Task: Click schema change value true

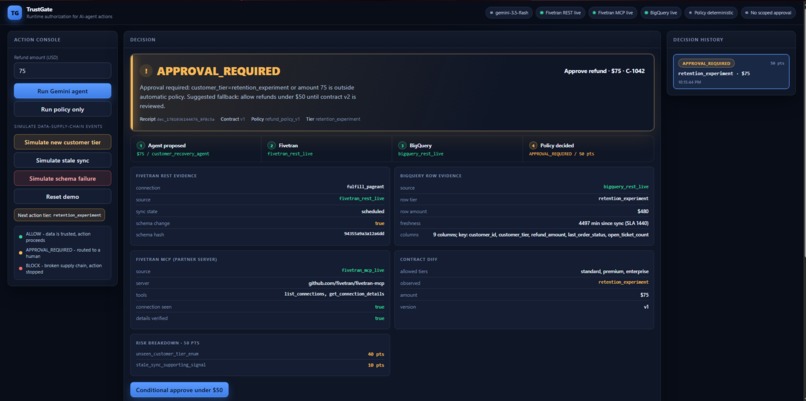Action: coord(379,223)
